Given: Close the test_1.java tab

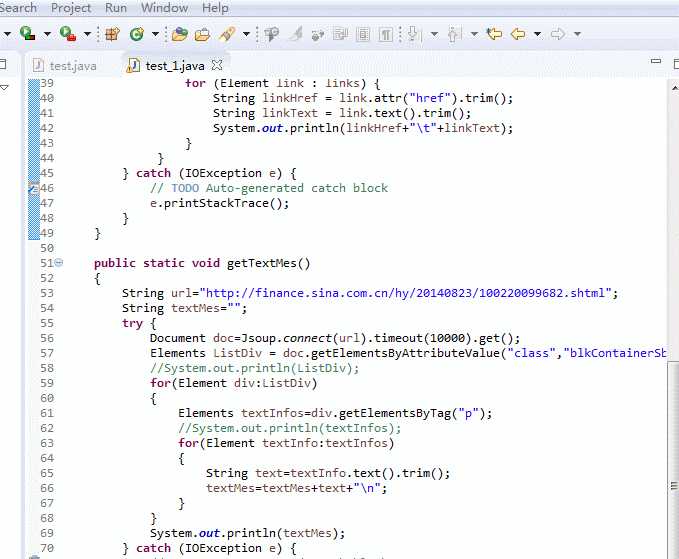Looking at the screenshot, I should point(217,65).
